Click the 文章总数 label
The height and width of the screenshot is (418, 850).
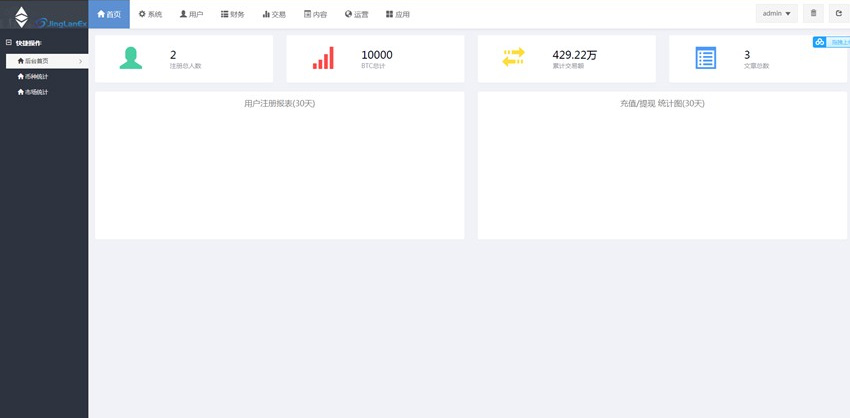(756, 66)
